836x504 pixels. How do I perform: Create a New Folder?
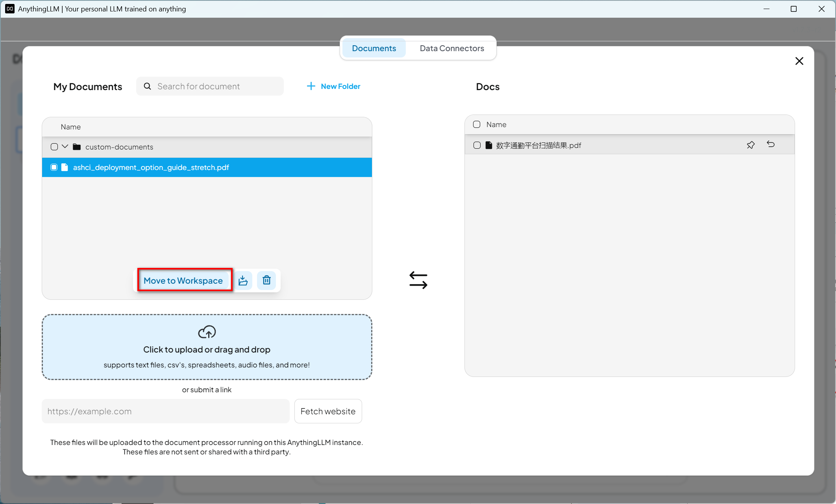click(x=333, y=86)
